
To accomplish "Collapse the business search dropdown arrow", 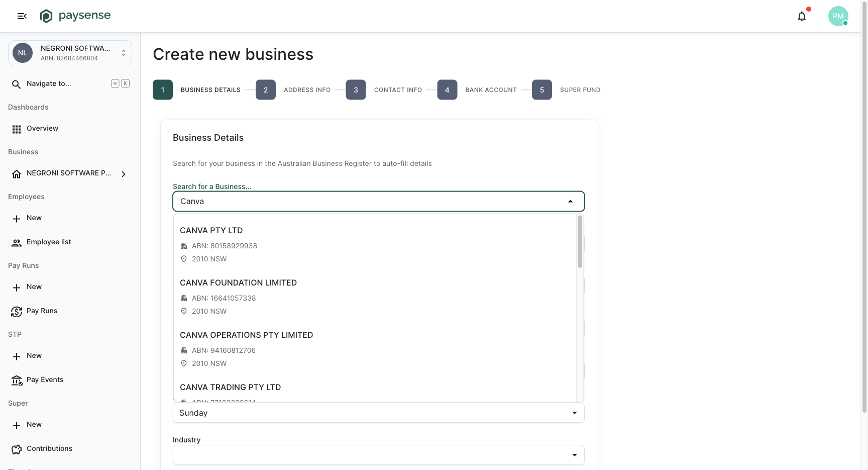I will [x=571, y=201].
